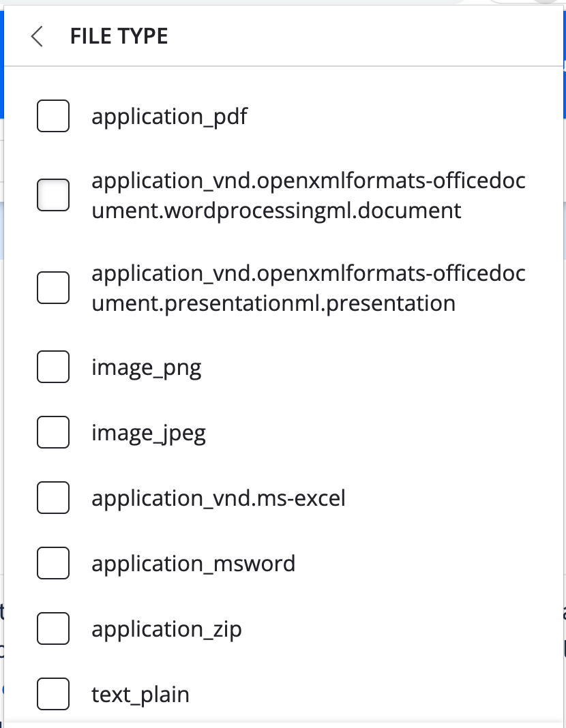Enable the image_jpeg filter checkbox
This screenshot has height=728, width=566.
pyautogui.click(x=53, y=432)
